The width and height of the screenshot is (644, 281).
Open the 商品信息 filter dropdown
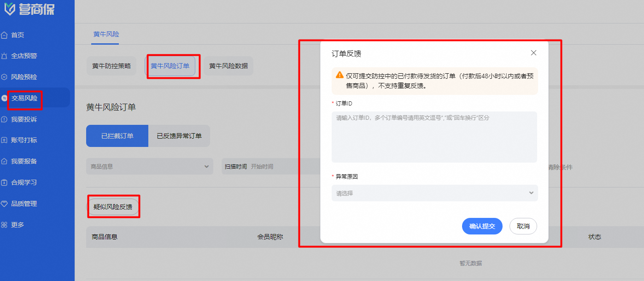pos(150,166)
